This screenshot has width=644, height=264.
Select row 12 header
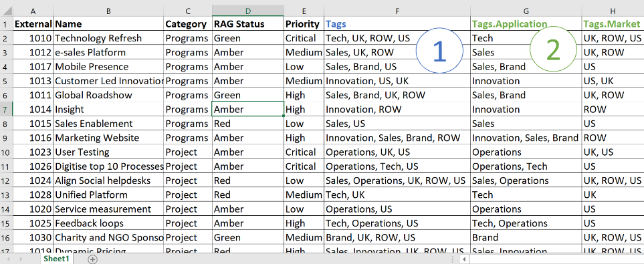(6, 180)
